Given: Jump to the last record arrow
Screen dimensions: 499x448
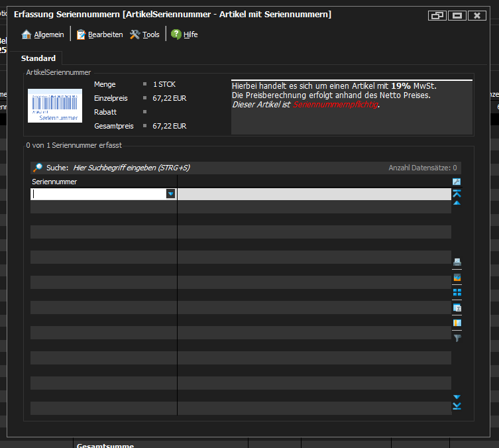Looking at the screenshot, I should click(457, 406).
